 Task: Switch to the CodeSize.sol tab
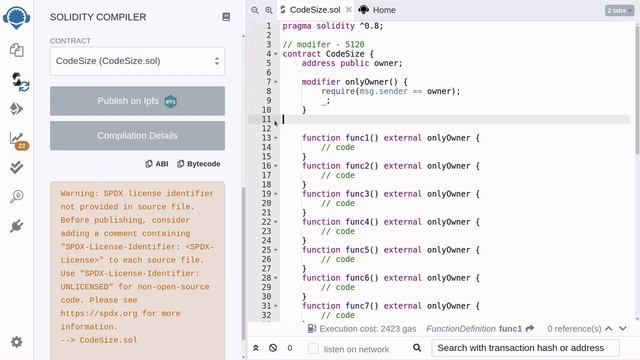[x=314, y=10]
